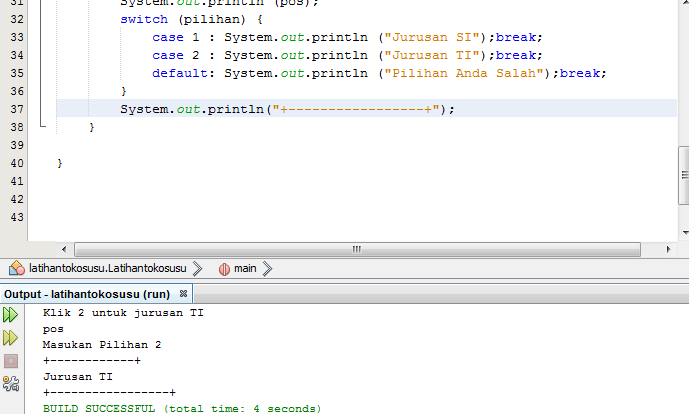Click closing brace on line 40
Viewport: 689px width, 414px height.
(x=60, y=163)
